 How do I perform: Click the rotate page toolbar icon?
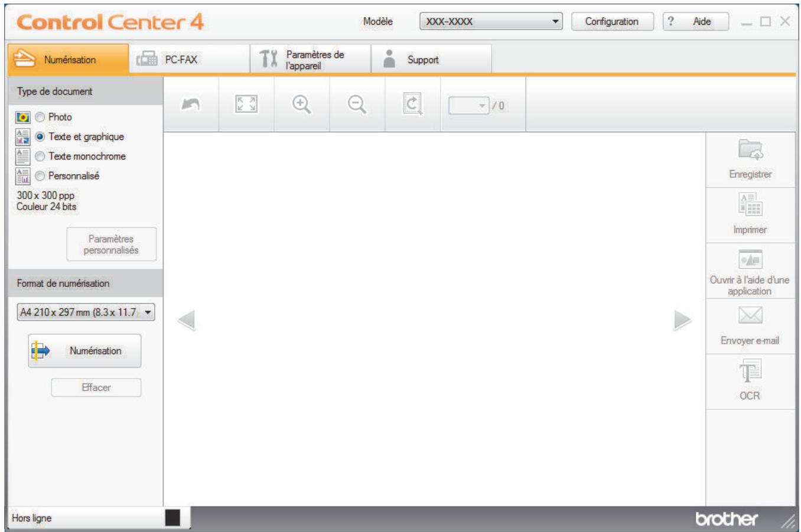click(412, 105)
